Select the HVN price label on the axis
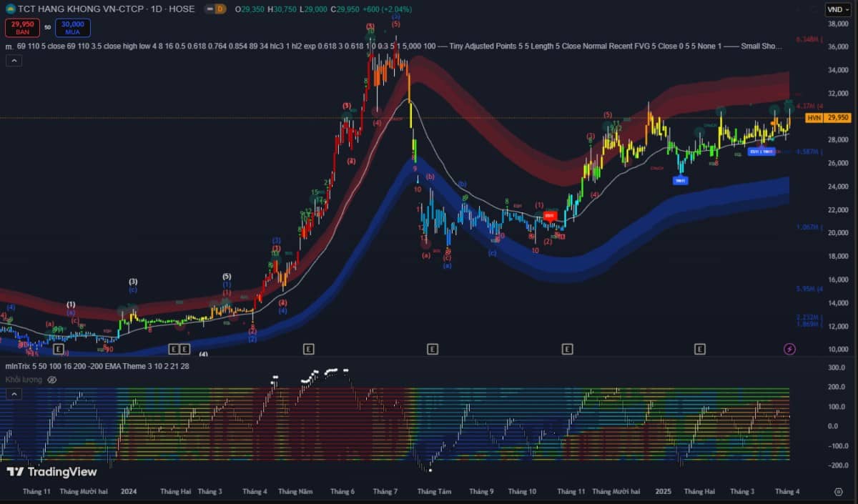The width and height of the screenshot is (858, 504). [813, 118]
